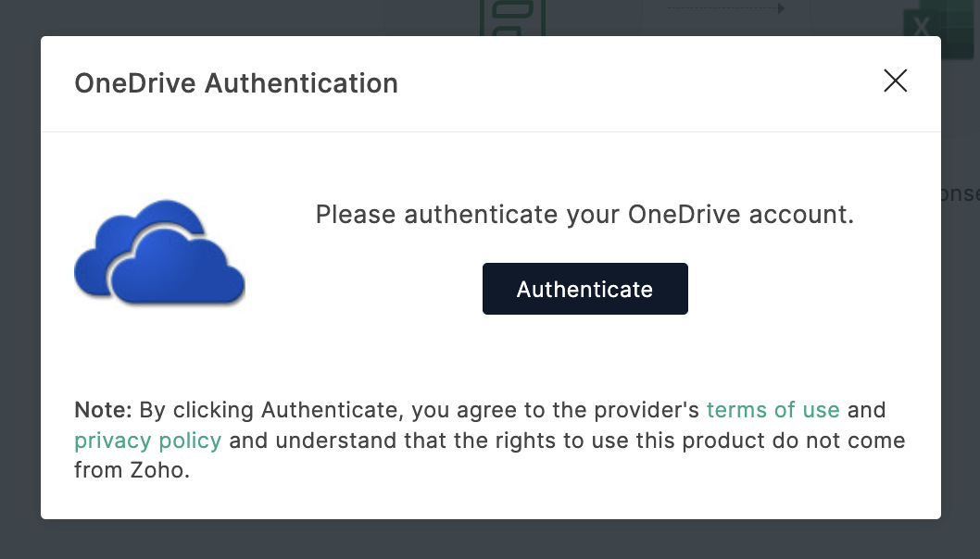
Task: Click the OneDrive Authentication dialog title
Action: click(236, 83)
